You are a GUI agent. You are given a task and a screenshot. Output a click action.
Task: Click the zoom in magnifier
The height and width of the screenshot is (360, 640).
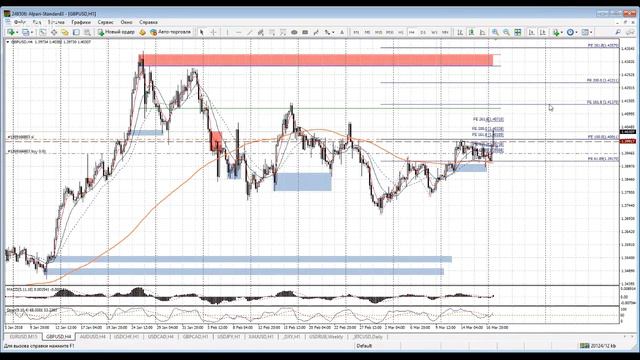(x=495, y=32)
